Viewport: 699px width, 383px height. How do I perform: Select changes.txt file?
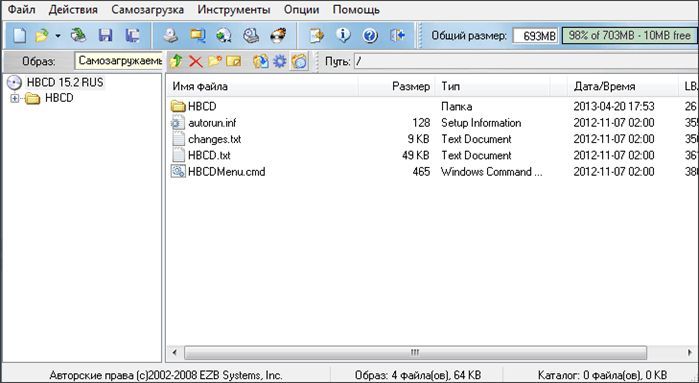click(x=214, y=139)
